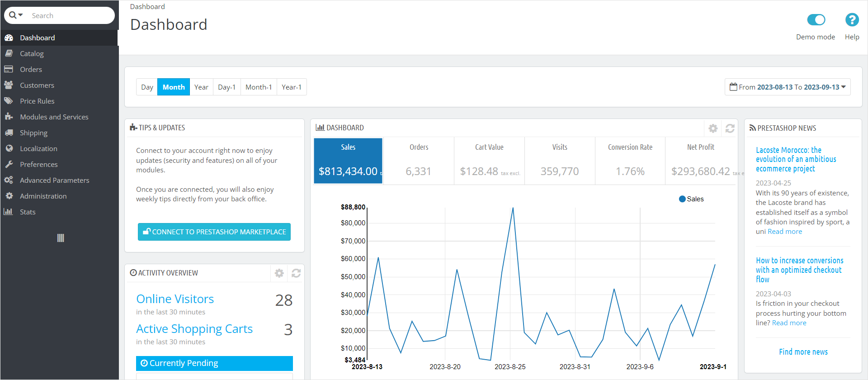The height and width of the screenshot is (380, 868).
Task: Open the Help question mark icon
Action: [852, 20]
